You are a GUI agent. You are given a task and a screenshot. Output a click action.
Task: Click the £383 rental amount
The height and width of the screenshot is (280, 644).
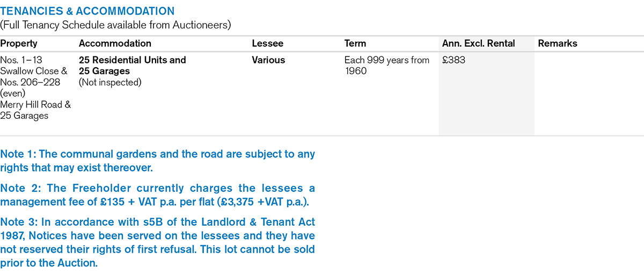(453, 60)
